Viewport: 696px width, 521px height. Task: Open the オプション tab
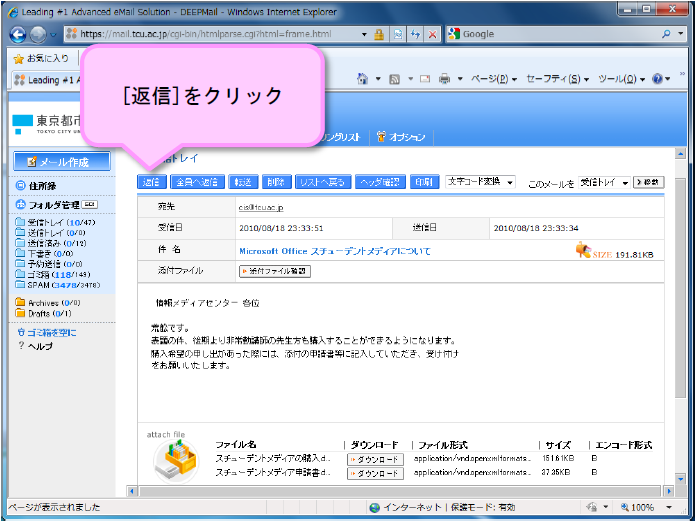click(x=401, y=137)
